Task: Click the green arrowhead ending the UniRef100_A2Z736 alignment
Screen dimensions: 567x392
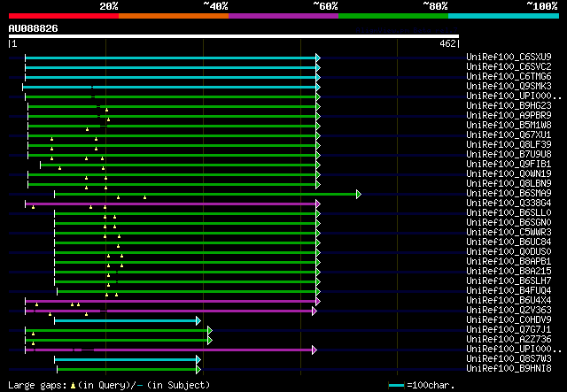Action: (210, 341)
